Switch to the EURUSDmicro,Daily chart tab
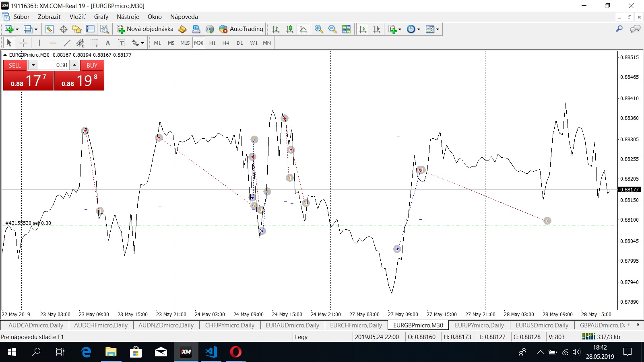Viewport: 644px width, 362px height. coord(542,325)
